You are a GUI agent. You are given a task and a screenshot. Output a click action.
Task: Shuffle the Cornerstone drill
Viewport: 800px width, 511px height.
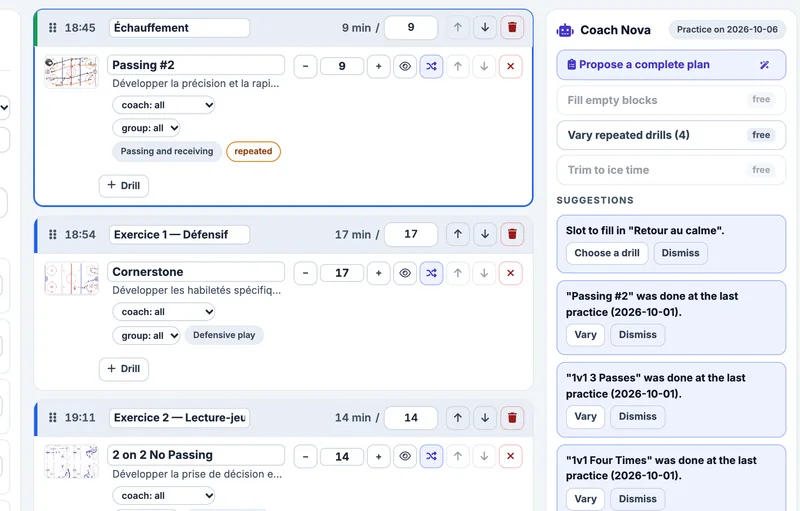[x=431, y=273]
